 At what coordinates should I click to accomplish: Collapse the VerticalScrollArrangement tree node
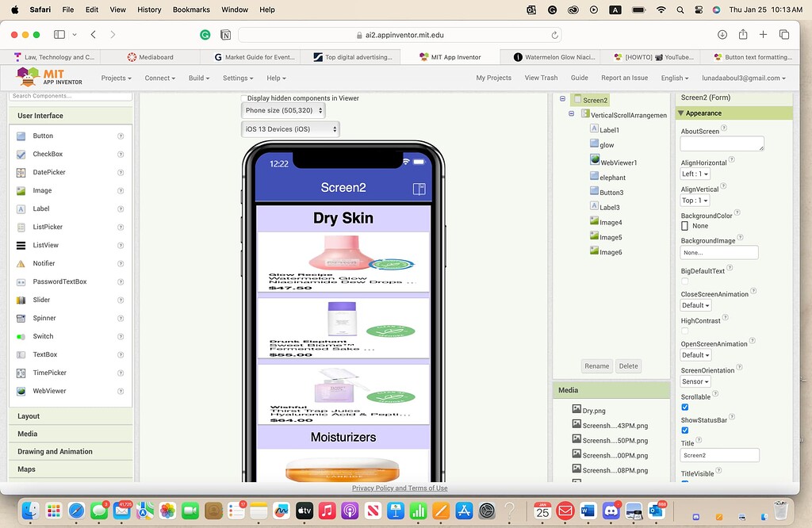pyautogui.click(x=571, y=115)
